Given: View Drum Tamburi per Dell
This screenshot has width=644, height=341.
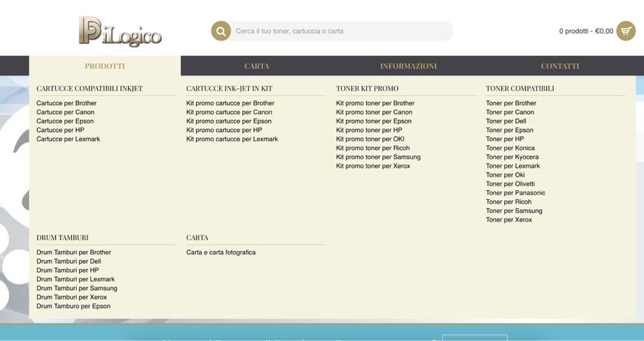Looking at the screenshot, I should coord(69,262).
